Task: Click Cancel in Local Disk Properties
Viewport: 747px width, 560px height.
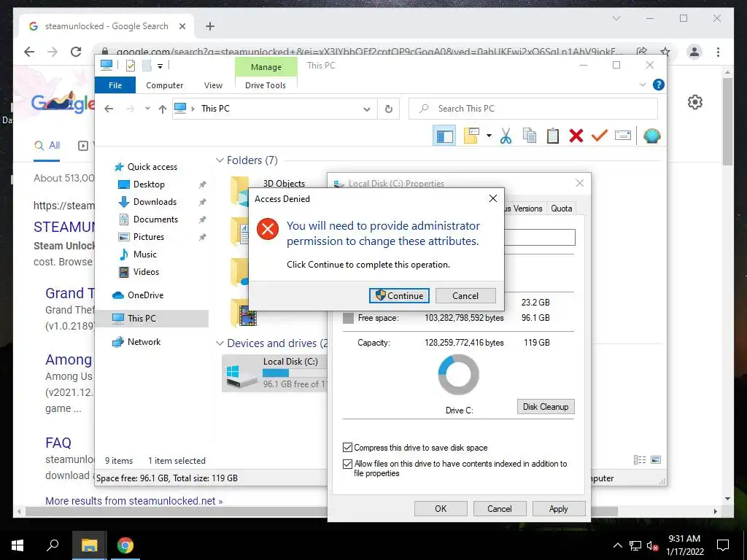Action: pyautogui.click(x=499, y=508)
